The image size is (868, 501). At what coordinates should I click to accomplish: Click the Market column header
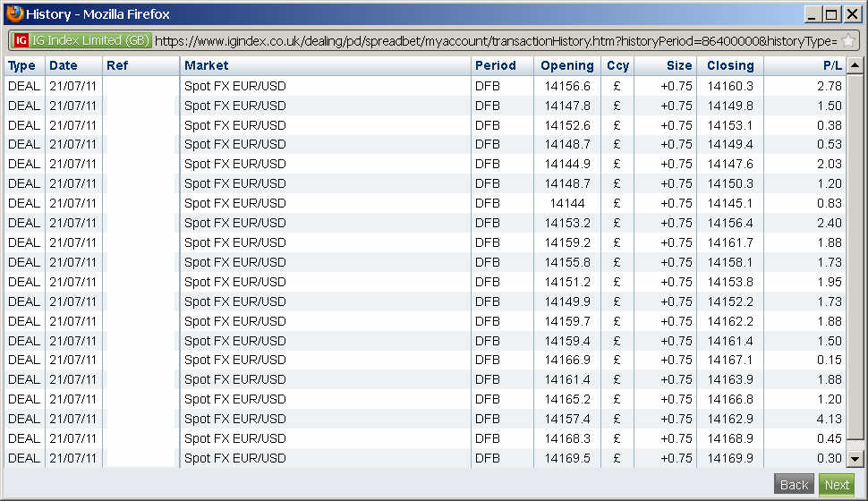(207, 65)
